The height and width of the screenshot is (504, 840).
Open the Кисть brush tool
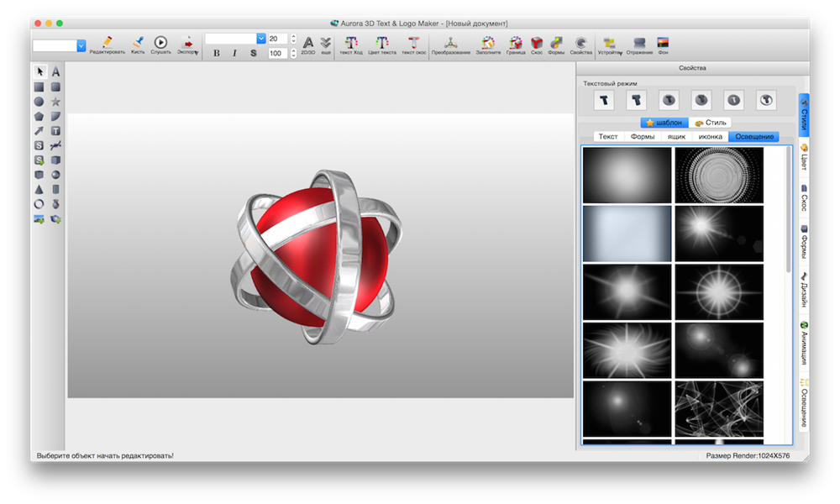pyautogui.click(x=138, y=41)
